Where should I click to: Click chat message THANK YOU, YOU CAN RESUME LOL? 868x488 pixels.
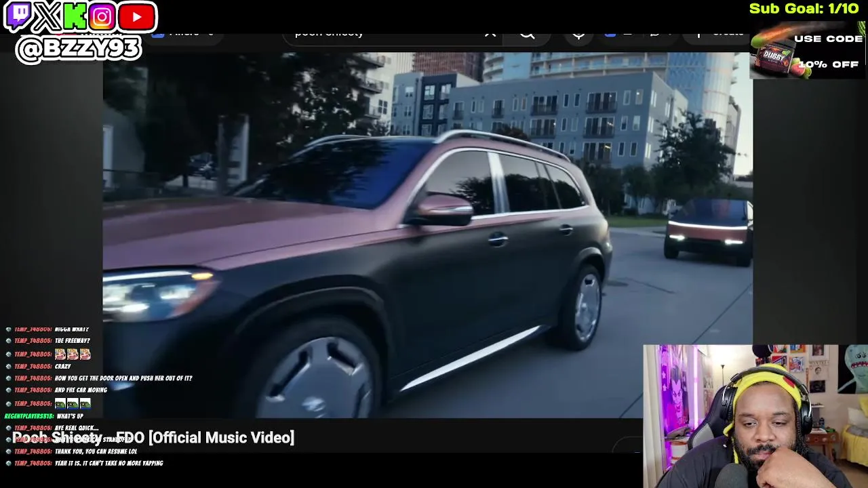tap(96, 451)
